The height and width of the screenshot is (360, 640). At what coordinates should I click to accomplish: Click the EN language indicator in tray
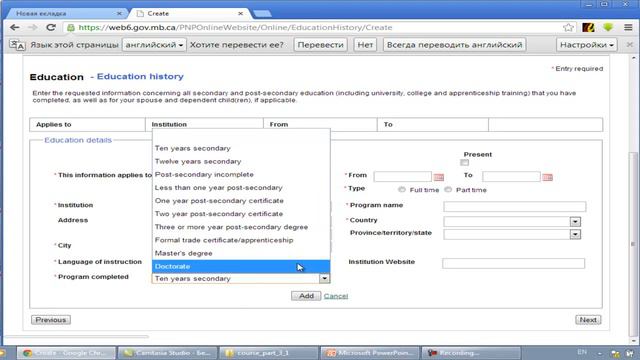click(582, 352)
